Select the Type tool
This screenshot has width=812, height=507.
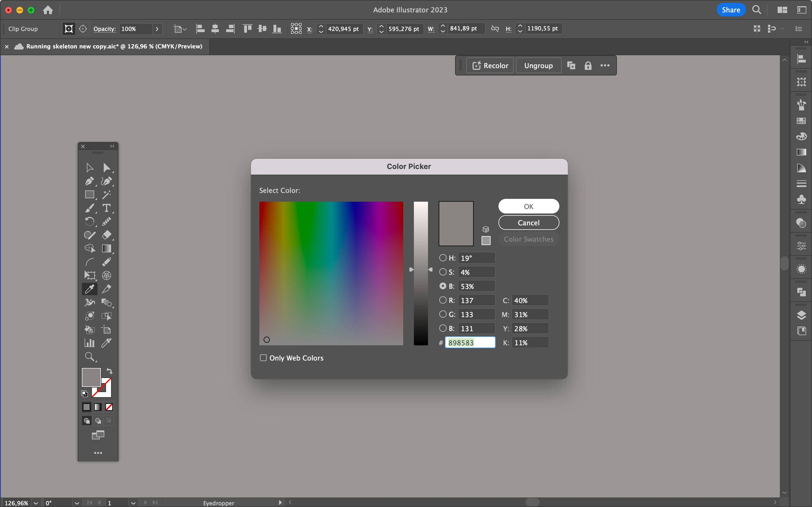tap(106, 208)
